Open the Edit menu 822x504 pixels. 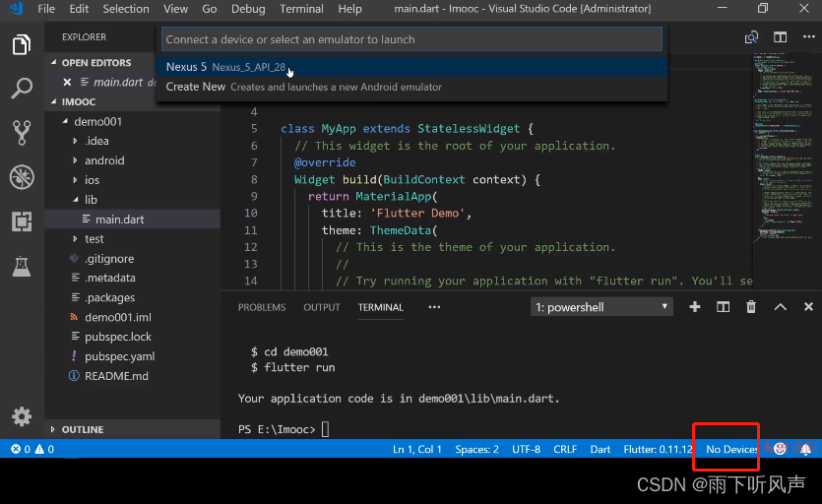click(x=79, y=9)
